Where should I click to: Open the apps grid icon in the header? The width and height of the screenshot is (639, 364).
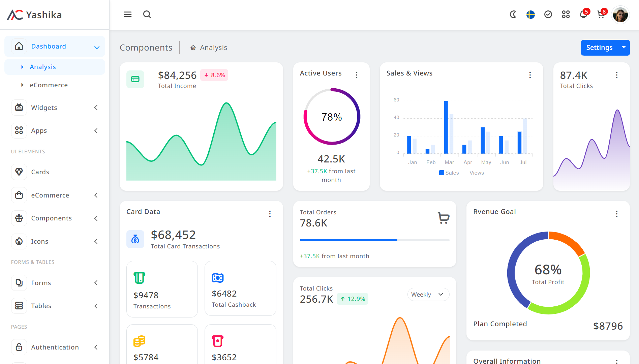click(x=566, y=14)
